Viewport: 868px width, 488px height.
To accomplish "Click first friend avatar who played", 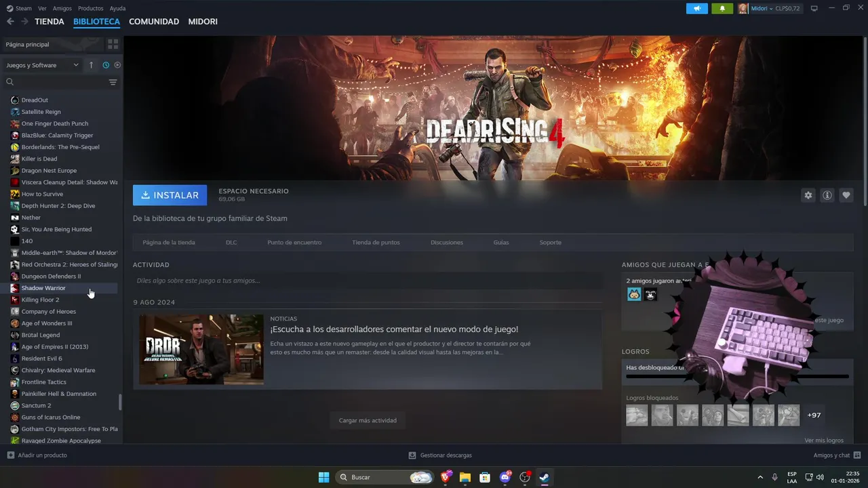I will pos(634,294).
